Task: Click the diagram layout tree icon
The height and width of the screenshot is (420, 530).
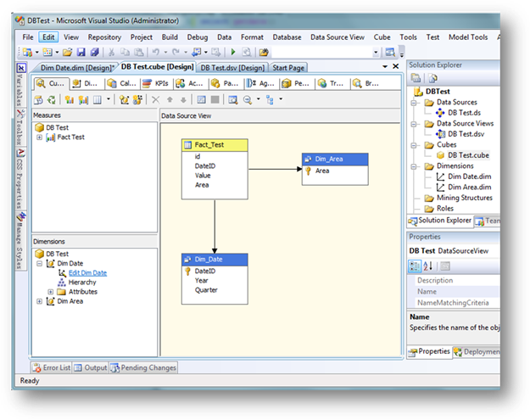Action: coord(270,100)
